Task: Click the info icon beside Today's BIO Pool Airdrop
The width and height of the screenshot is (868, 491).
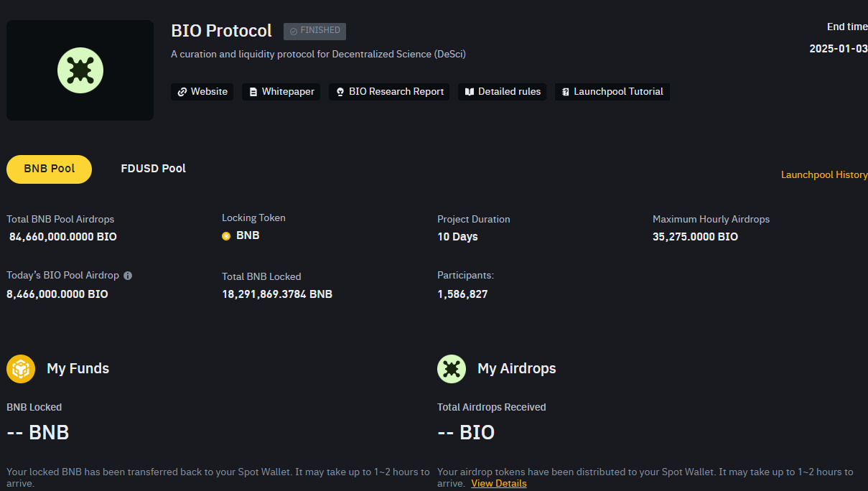Action: [128, 276]
